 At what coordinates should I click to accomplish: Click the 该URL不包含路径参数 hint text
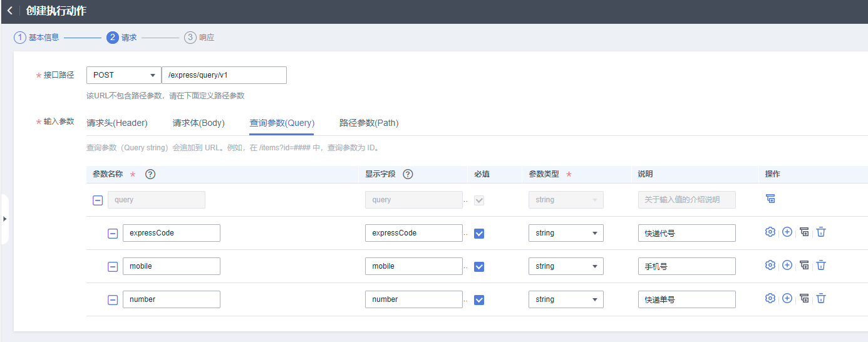point(165,96)
